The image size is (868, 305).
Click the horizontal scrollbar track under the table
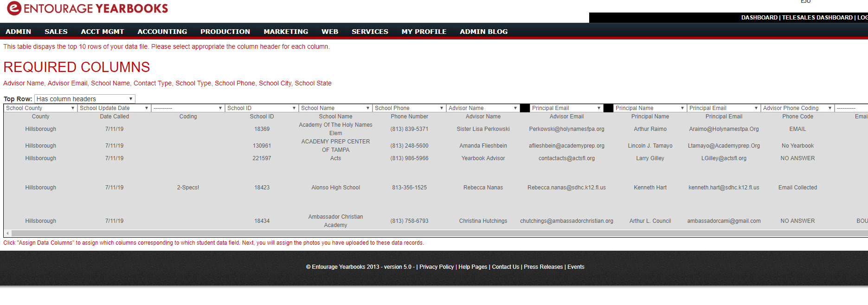[x=439, y=233]
